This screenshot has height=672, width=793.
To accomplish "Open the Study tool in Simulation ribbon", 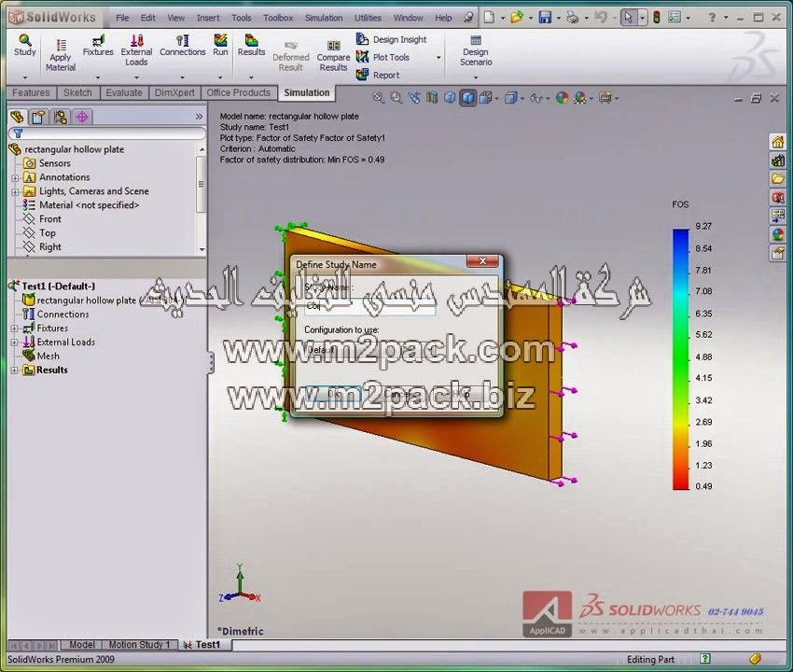I will point(25,46).
